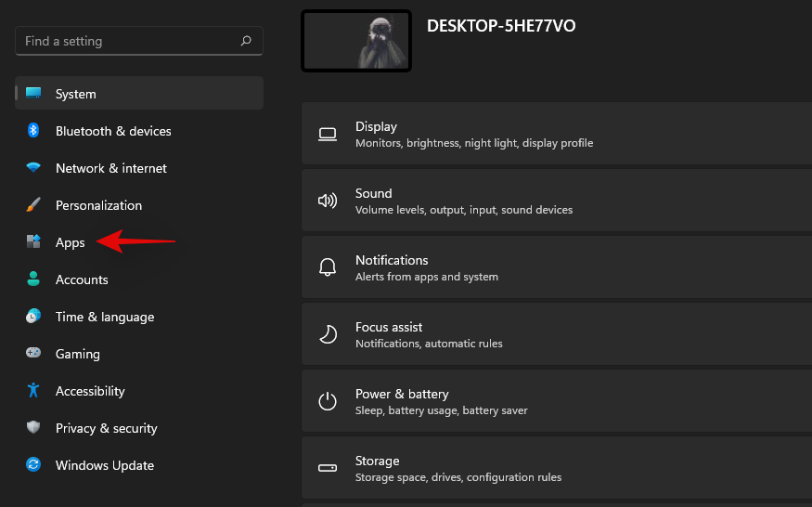The height and width of the screenshot is (507, 812).
Task: Click the desktop wallpaper preview thumbnail
Action: click(356, 41)
